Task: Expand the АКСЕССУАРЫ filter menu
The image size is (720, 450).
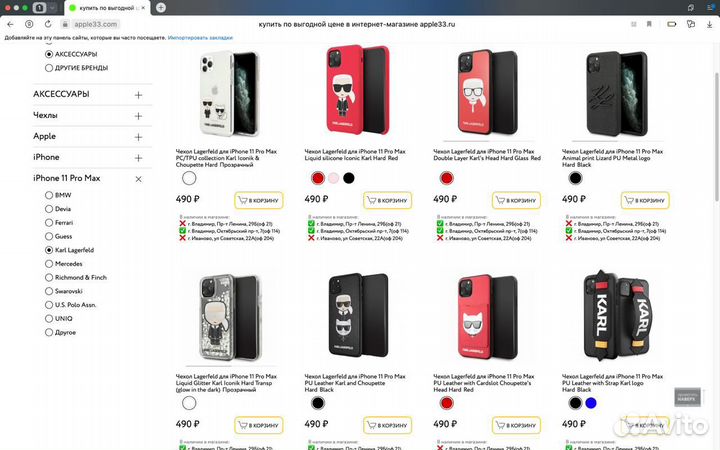Action: coord(138,95)
